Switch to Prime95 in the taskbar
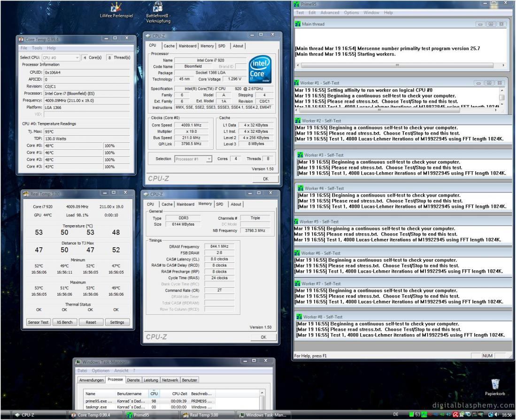 (151, 415)
